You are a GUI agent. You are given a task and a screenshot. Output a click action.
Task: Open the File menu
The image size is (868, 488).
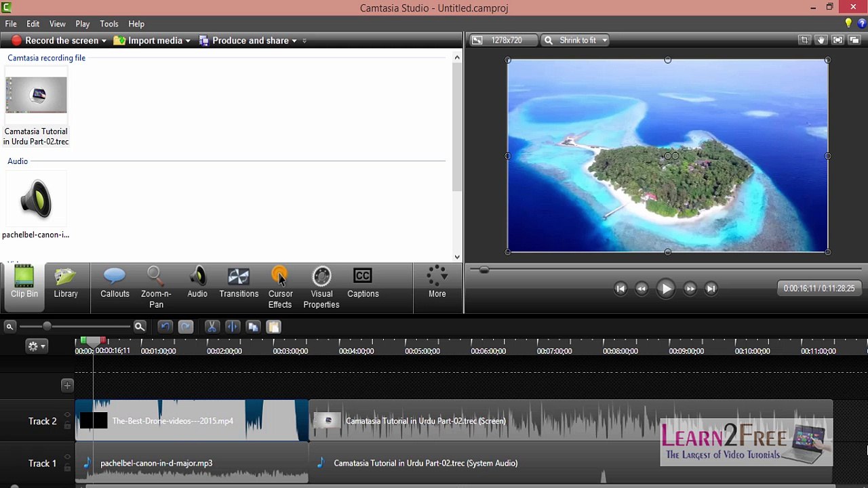11,24
